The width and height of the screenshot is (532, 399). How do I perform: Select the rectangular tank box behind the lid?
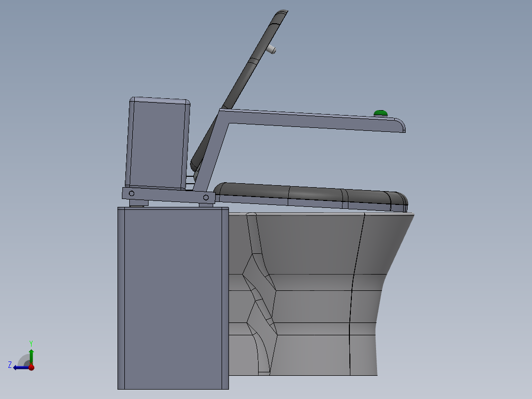(158, 143)
